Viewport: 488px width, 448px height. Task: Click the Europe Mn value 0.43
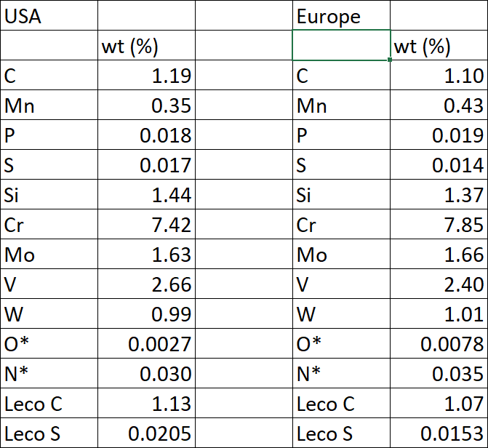[x=438, y=105]
